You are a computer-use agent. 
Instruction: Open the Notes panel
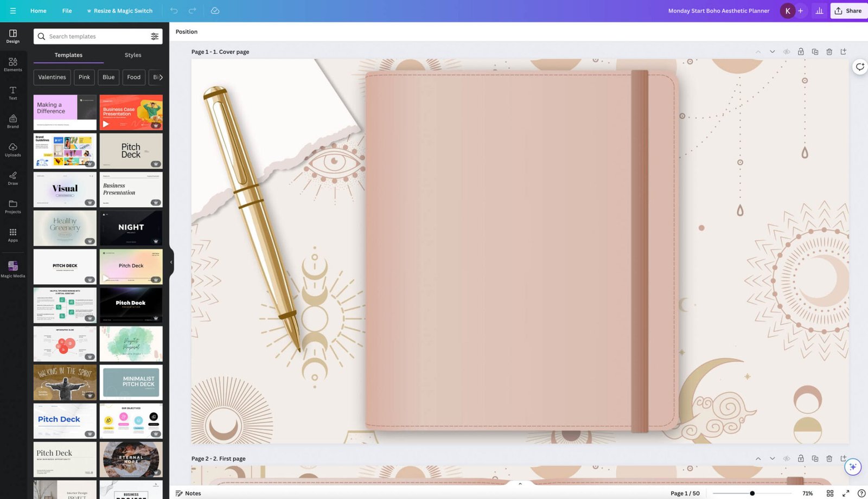188,493
